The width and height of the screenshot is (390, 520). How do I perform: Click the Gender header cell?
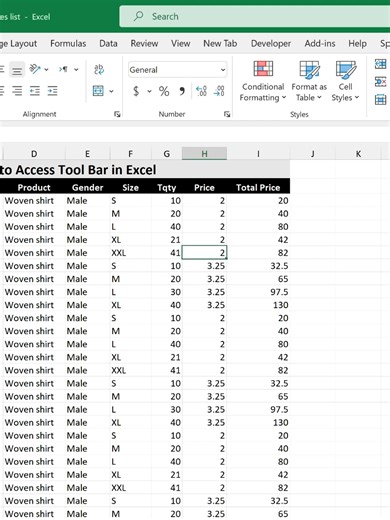tap(87, 187)
